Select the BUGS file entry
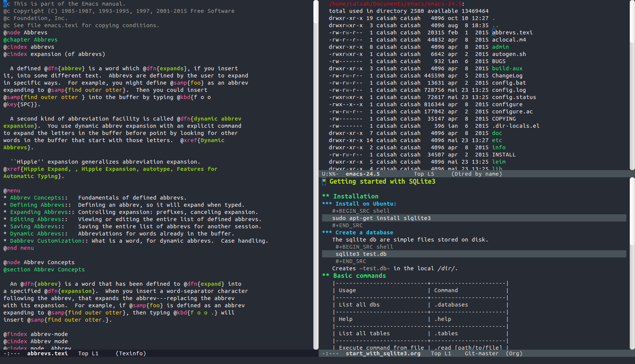 coord(499,61)
